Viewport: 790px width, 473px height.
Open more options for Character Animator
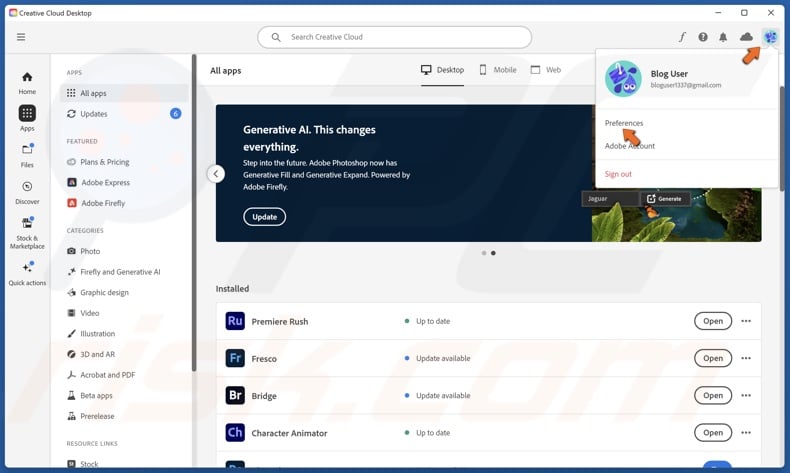point(746,433)
